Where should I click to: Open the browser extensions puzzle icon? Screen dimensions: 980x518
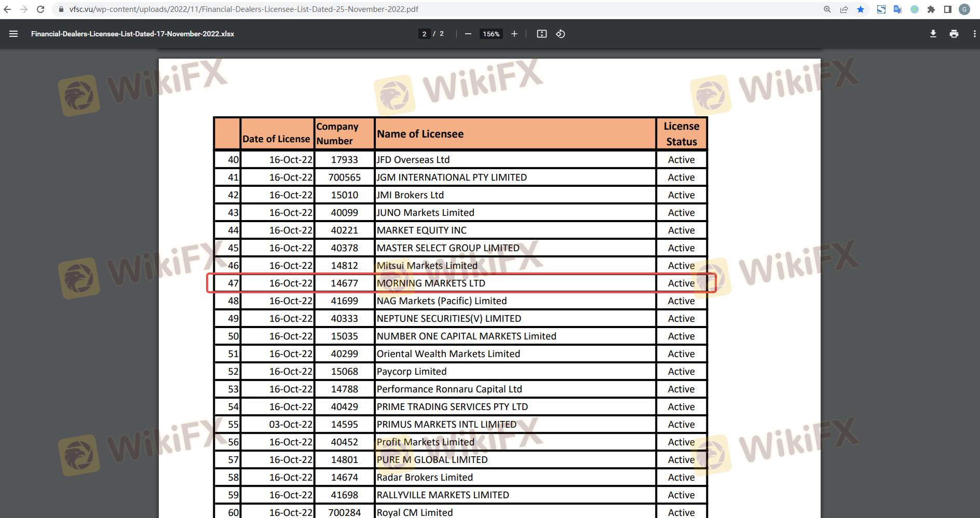pos(931,9)
